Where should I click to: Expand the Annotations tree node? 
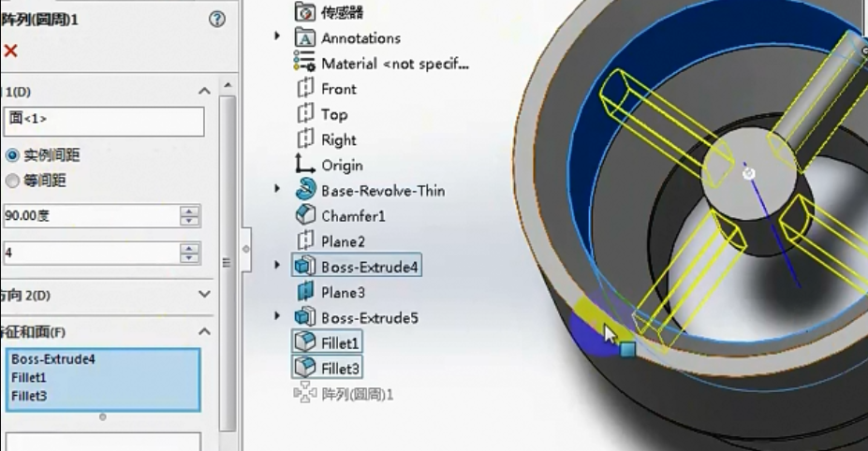coord(277,36)
